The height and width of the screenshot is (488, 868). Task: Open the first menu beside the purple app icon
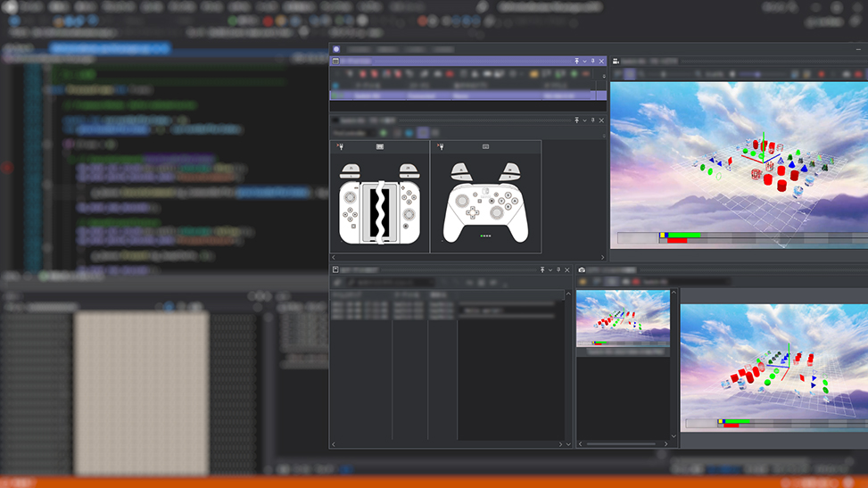[358, 50]
